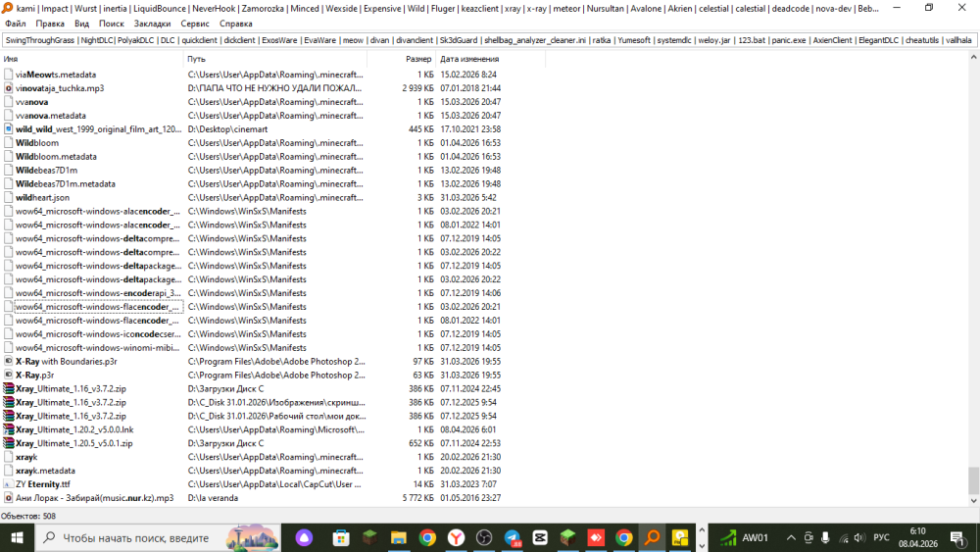Sort results by the Путь column header
The width and height of the screenshot is (980, 552).
[x=275, y=59]
